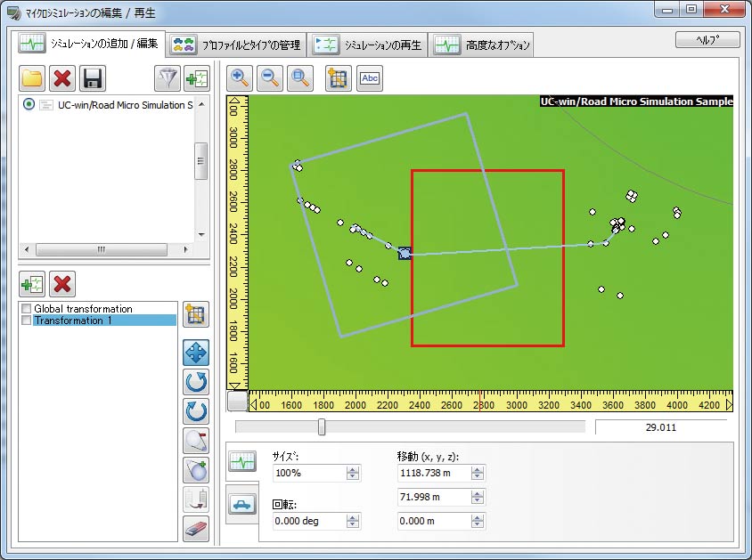This screenshot has width=752, height=560.
Task: Increase the 0.000 m z stepper
Action: (478, 517)
